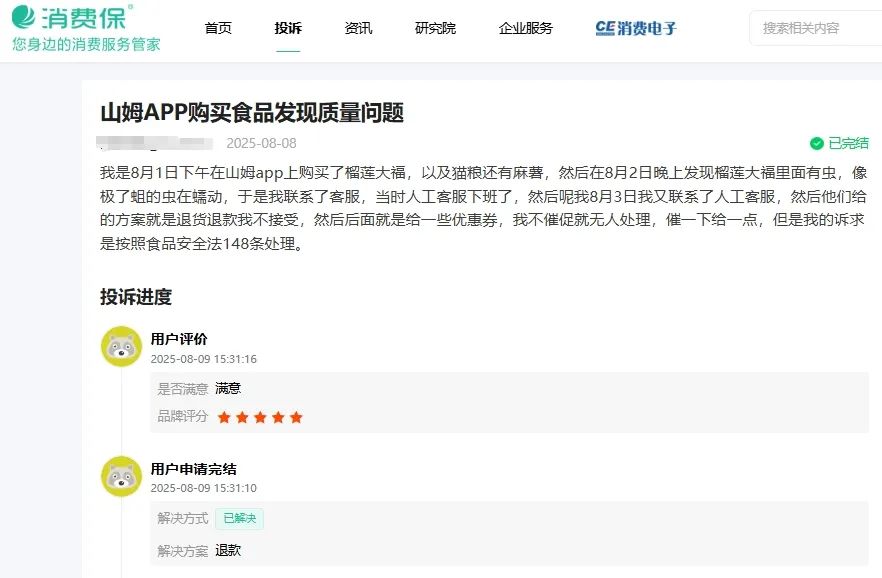Click the first orange rating star

click(x=224, y=417)
